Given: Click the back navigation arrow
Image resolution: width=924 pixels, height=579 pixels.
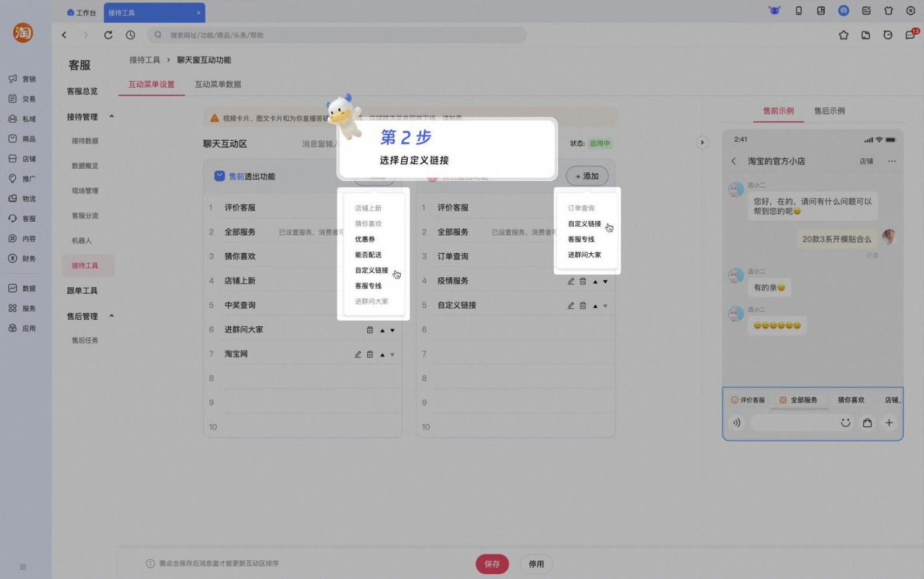Looking at the screenshot, I should [x=64, y=35].
